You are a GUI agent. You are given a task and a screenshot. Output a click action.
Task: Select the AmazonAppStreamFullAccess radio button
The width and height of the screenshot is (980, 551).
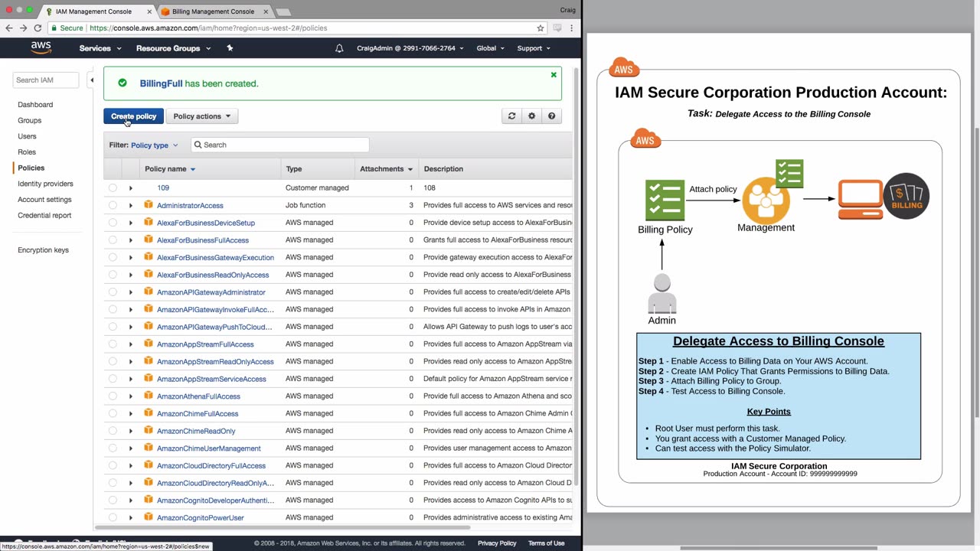(113, 344)
